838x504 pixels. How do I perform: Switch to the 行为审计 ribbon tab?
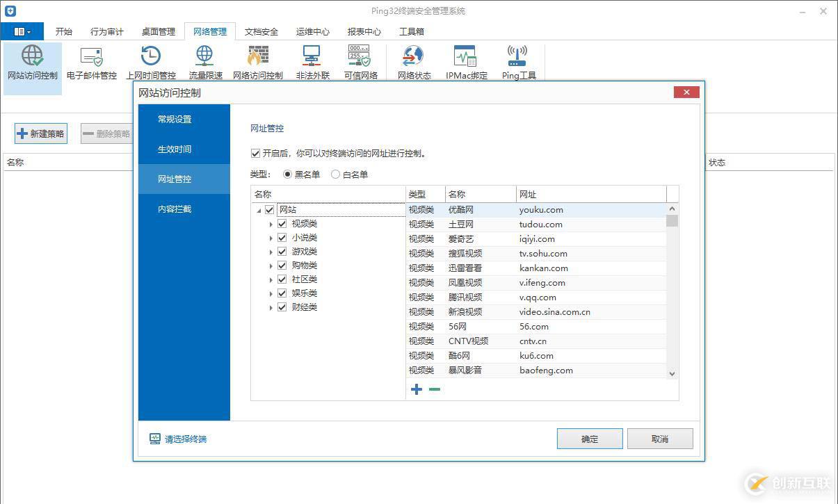pos(107,32)
